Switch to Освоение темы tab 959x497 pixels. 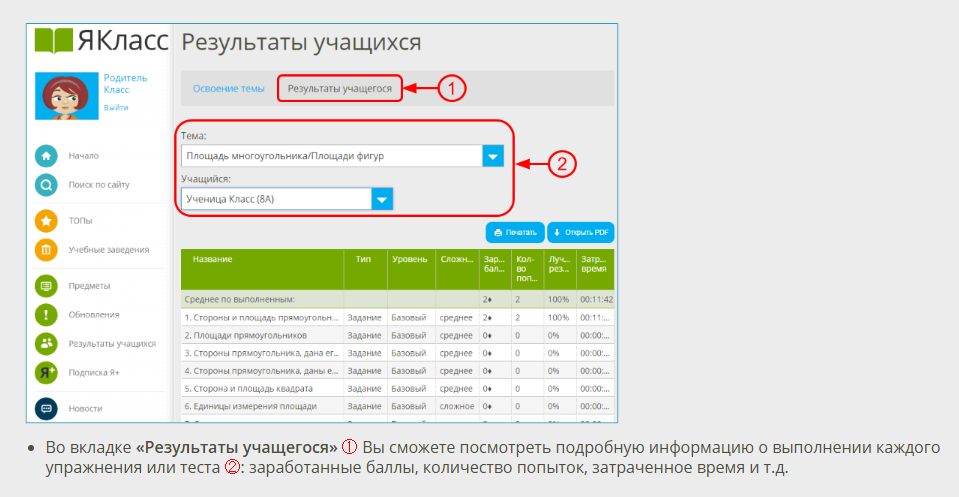point(228,89)
